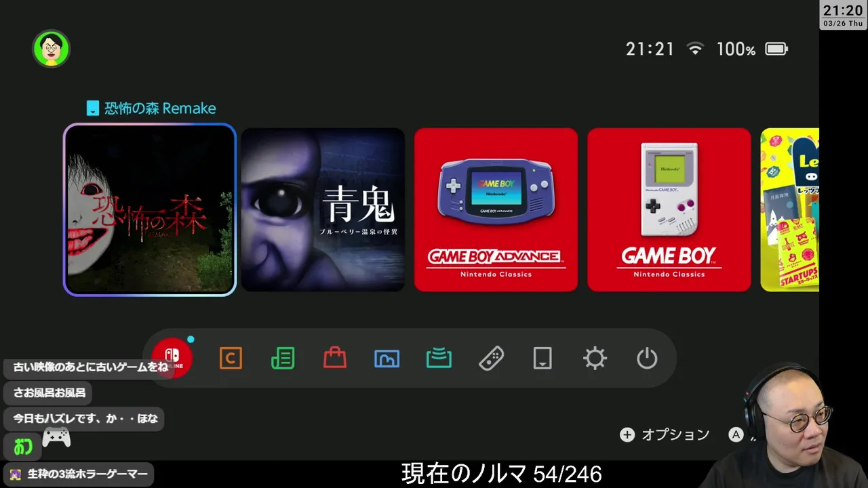This screenshot has height=488, width=868.
Task: Click chat message さお風呂お風呂
Action: coord(49,392)
